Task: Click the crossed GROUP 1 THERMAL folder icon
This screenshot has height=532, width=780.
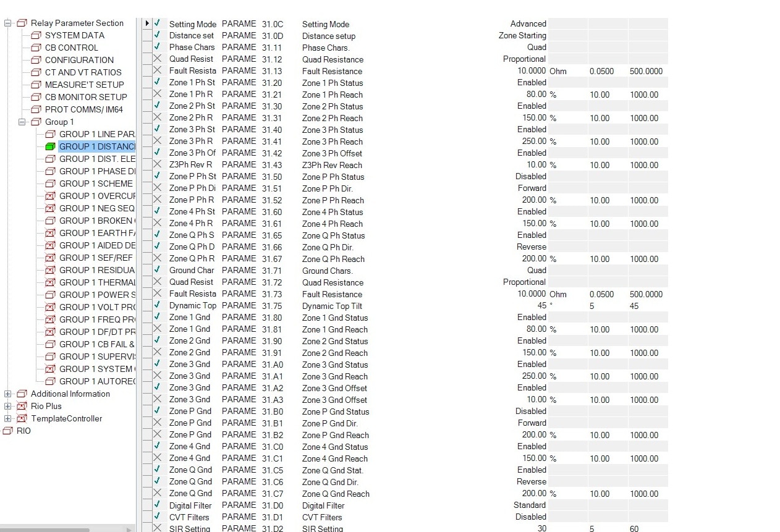Action: click(50, 282)
